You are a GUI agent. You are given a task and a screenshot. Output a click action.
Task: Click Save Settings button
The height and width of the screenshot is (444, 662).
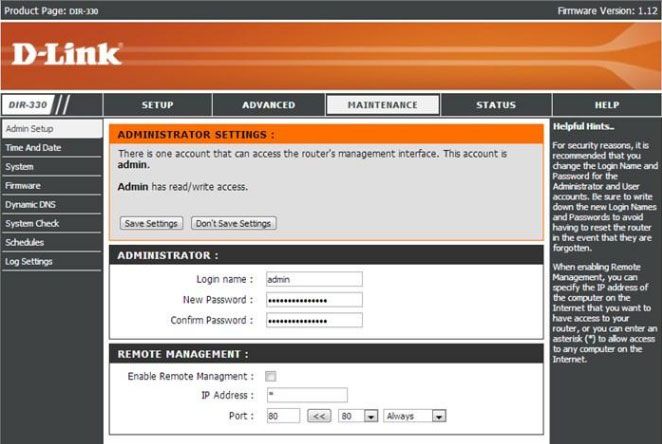tap(152, 223)
